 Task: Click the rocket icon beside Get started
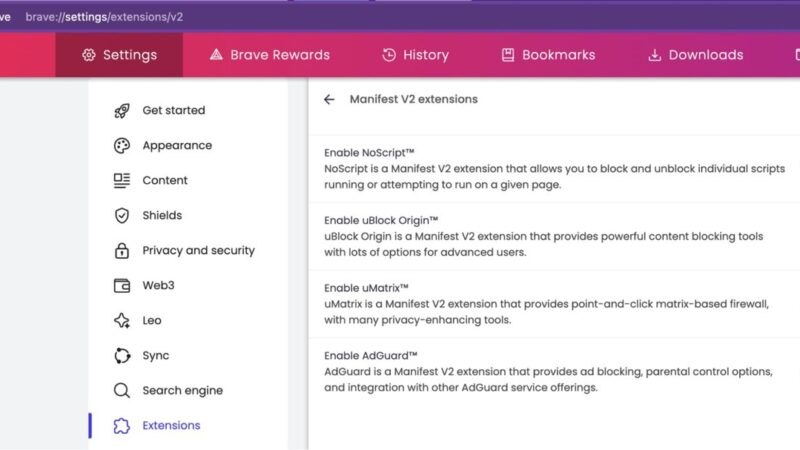click(x=122, y=111)
